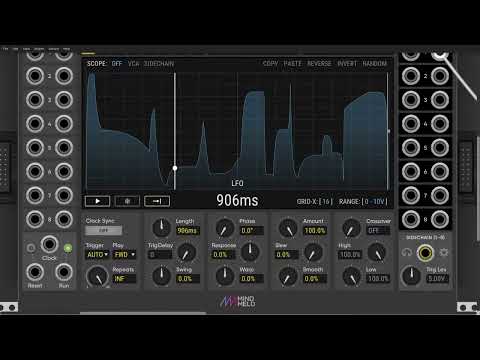Image resolution: width=480 pixels, height=360 pixels.
Task: Click the green LED beside the Clock jack
Action: coord(68,248)
